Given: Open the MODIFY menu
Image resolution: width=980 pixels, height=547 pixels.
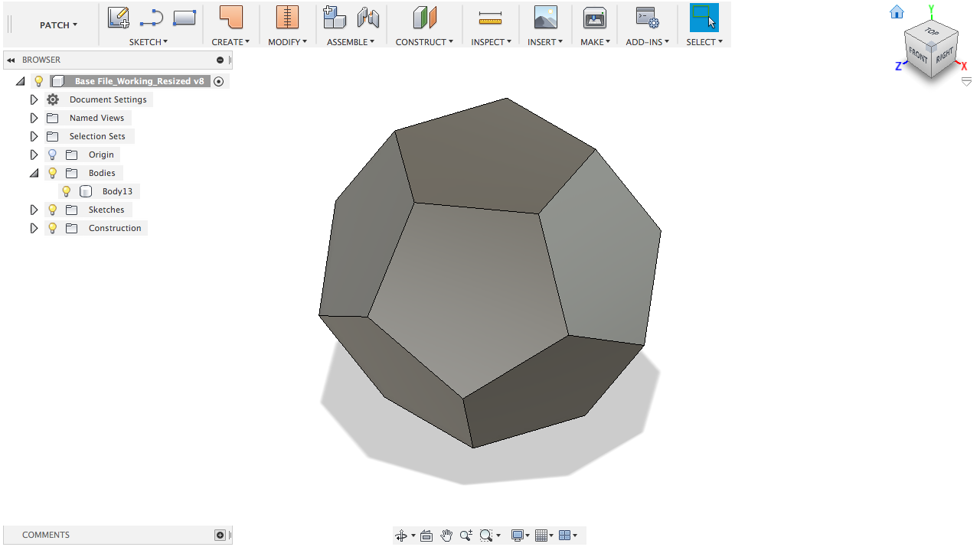Looking at the screenshot, I should (287, 42).
